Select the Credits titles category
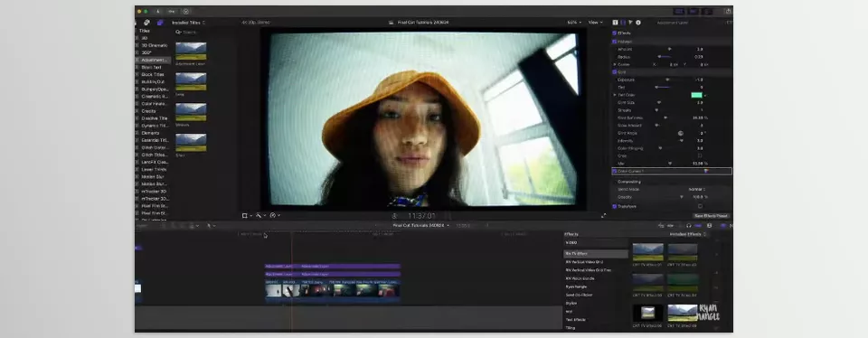Screen dimensions: 868x338 click(148, 111)
